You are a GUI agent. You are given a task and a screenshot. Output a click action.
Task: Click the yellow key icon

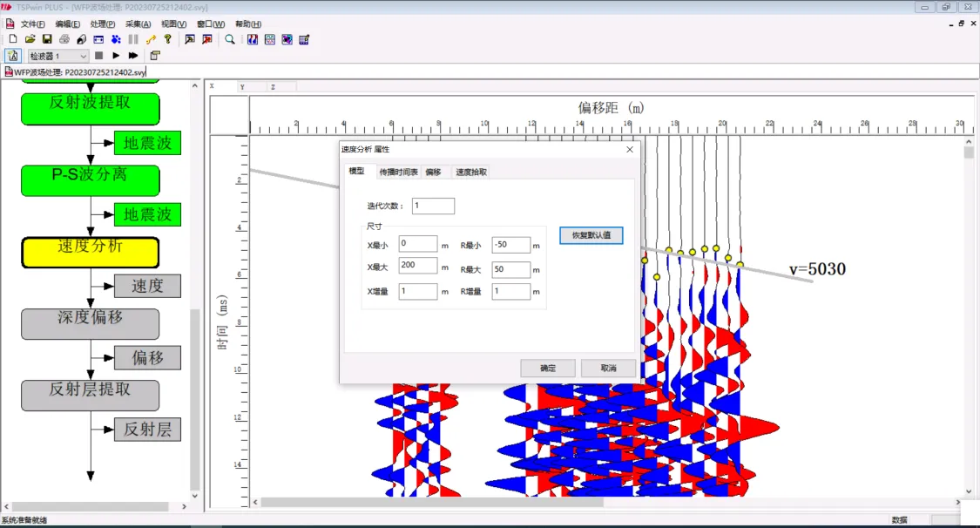coord(151,39)
